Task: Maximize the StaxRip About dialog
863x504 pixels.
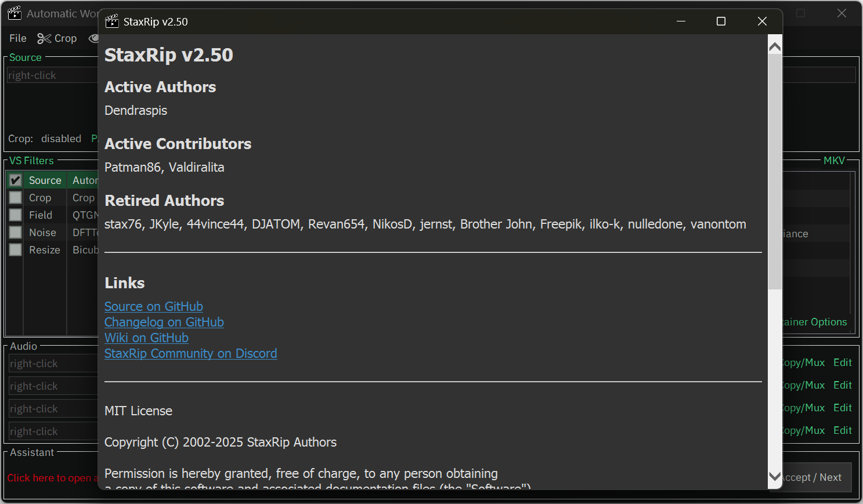Action: click(721, 21)
